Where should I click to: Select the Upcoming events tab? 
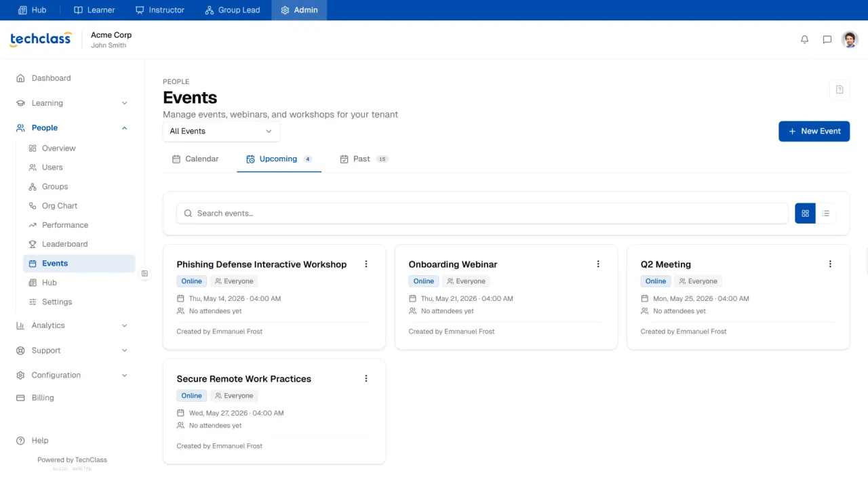click(279, 159)
